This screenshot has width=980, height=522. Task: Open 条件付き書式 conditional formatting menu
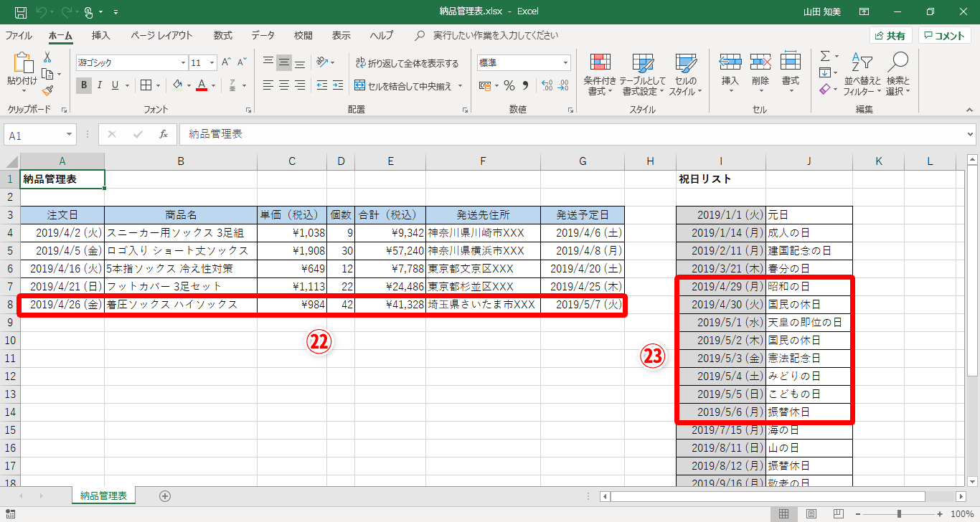(x=599, y=75)
